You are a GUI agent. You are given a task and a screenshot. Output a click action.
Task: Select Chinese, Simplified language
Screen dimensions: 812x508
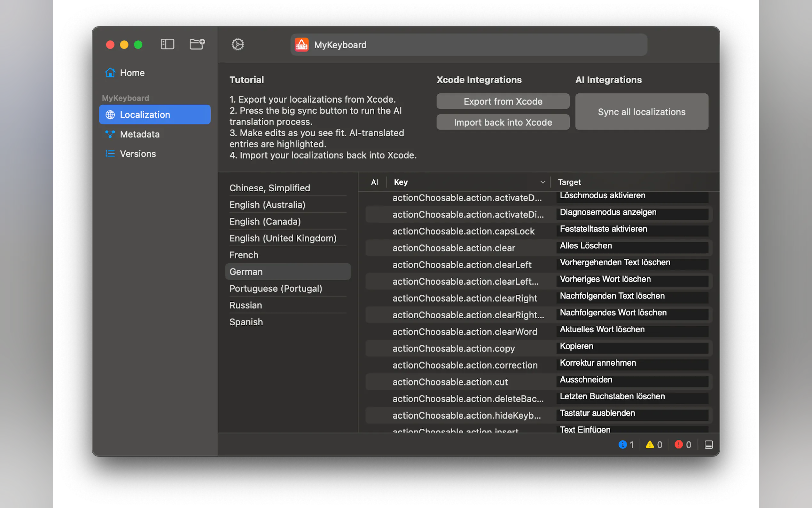pos(269,188)
